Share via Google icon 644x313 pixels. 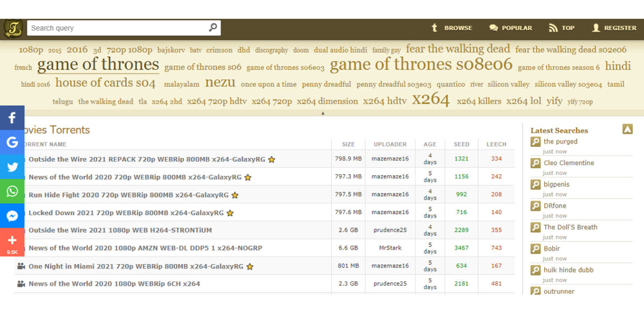click(x=12, y=142)
